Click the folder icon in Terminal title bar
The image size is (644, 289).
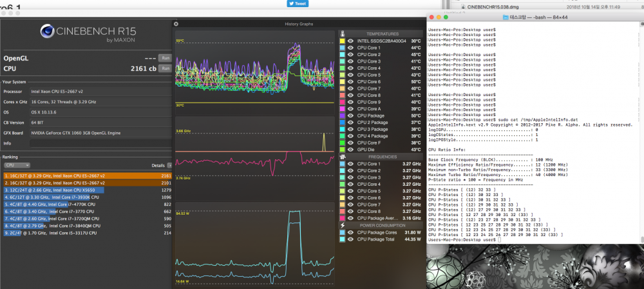click(x=505, y=17)
